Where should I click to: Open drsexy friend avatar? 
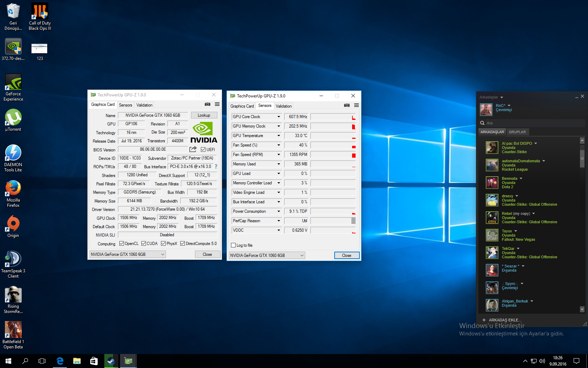point(492,200)
